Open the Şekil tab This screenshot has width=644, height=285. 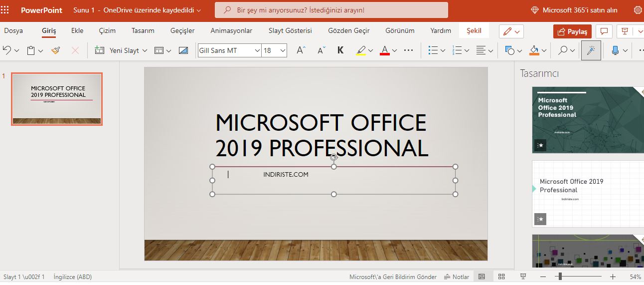click(x=474, y=30)
